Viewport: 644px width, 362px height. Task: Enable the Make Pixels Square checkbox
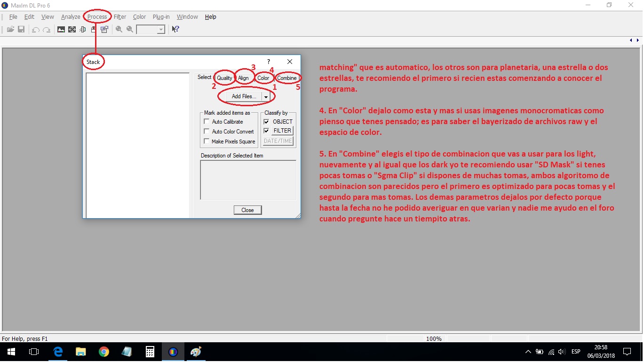coord(207,142)
